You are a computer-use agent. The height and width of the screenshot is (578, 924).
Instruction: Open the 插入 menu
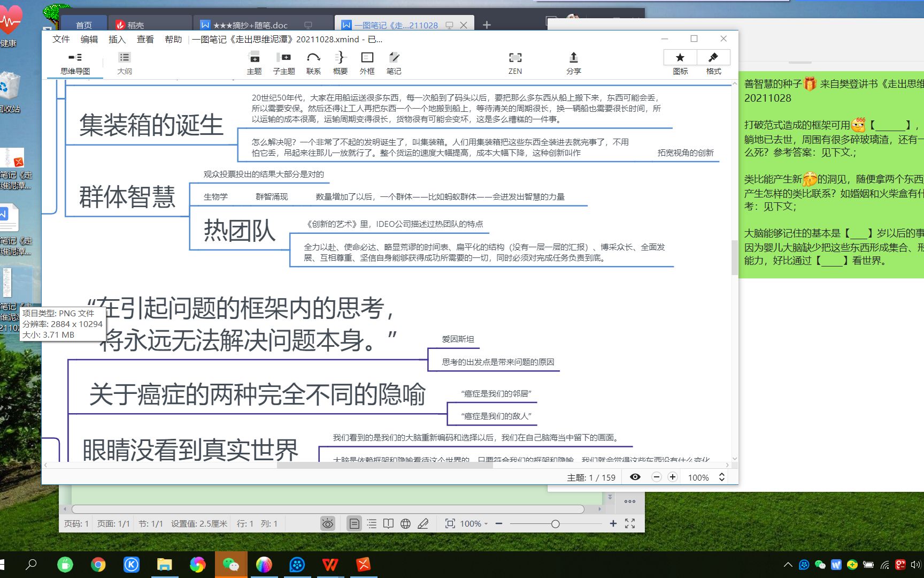click(x=117, y=39)
